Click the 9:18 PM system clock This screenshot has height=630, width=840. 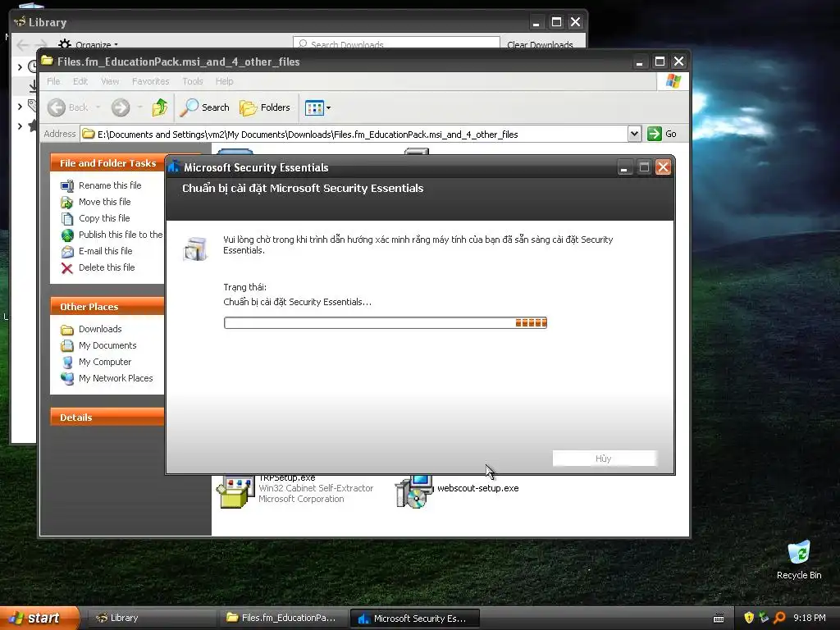point(810,618)
